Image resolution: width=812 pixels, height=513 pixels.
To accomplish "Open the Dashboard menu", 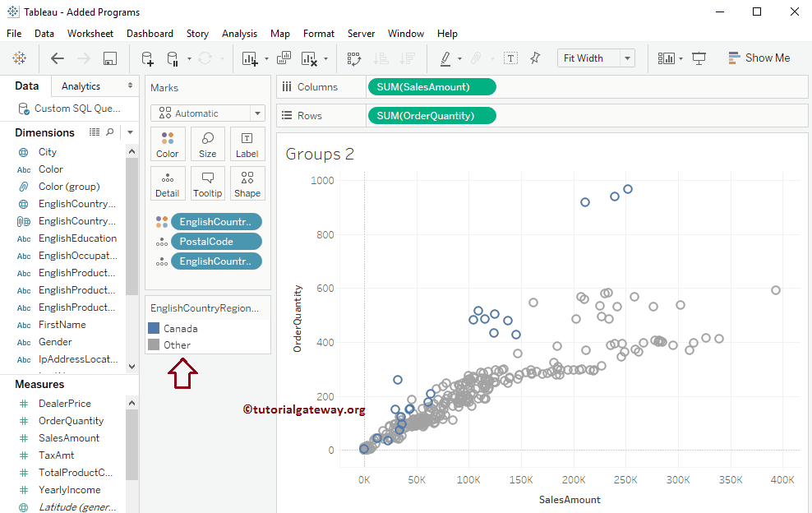I will [150, 34].
